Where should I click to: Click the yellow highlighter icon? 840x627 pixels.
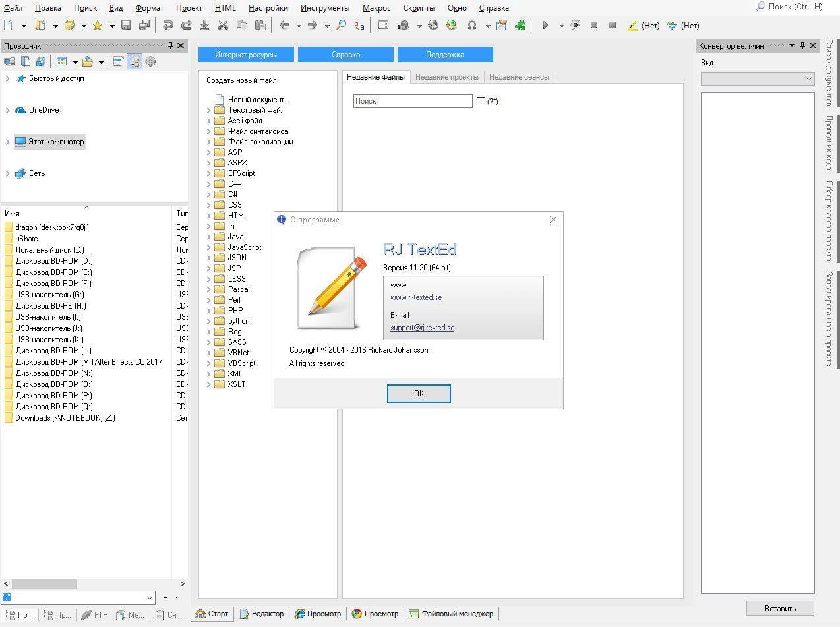point(633,26)
